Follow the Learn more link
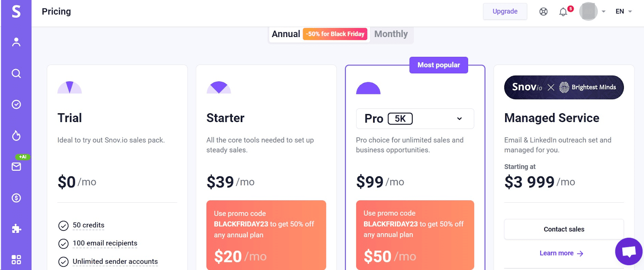 coord(561,253)
